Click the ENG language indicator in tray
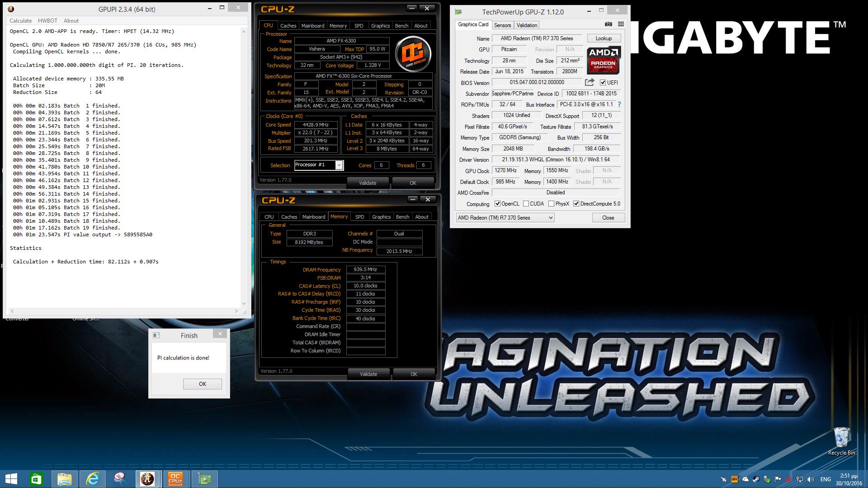The width and height of the screenshot is (868, 488). (826, 479)
